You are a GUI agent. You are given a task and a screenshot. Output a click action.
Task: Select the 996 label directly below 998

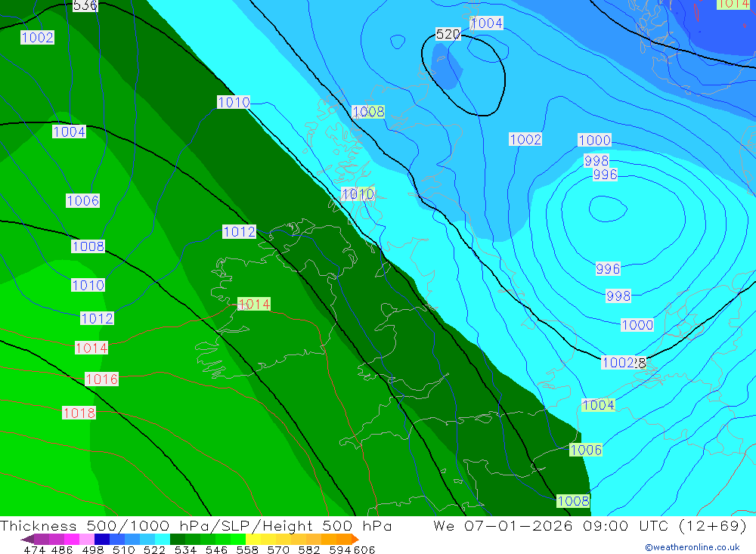605,174
